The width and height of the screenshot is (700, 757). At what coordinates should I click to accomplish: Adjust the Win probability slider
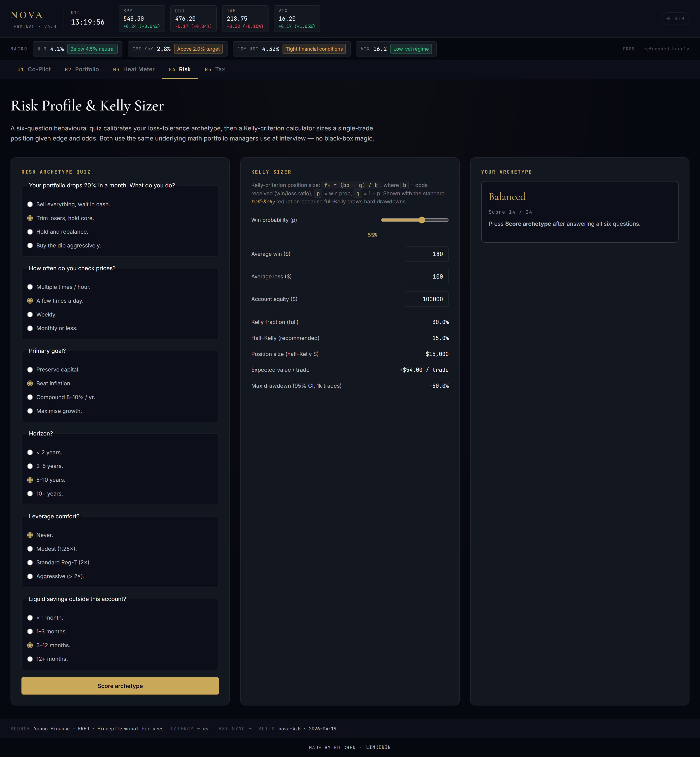[x=414, y=220]
